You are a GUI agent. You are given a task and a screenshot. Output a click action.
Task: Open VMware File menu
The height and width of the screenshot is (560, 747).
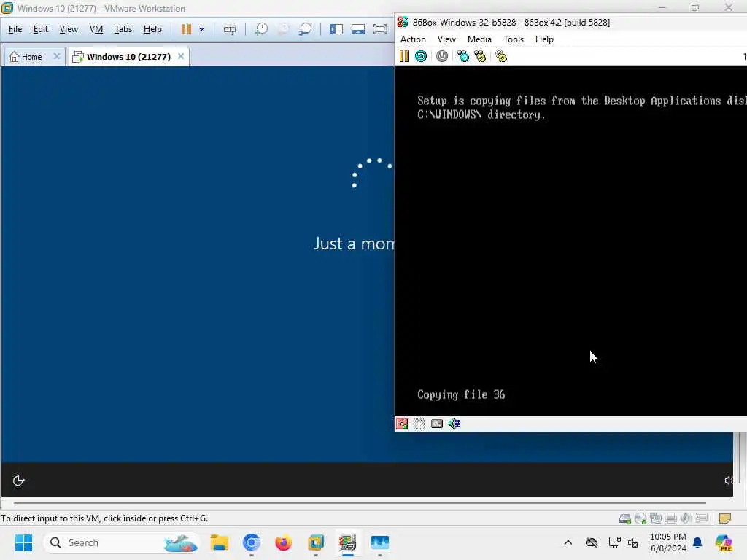tap(15, 29)
